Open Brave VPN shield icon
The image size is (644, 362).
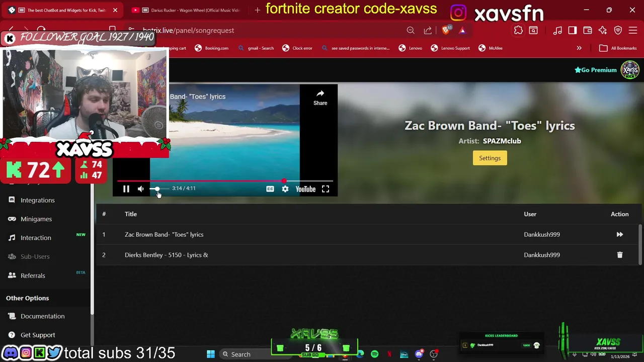pyautogui.click(x=618, y=31)
